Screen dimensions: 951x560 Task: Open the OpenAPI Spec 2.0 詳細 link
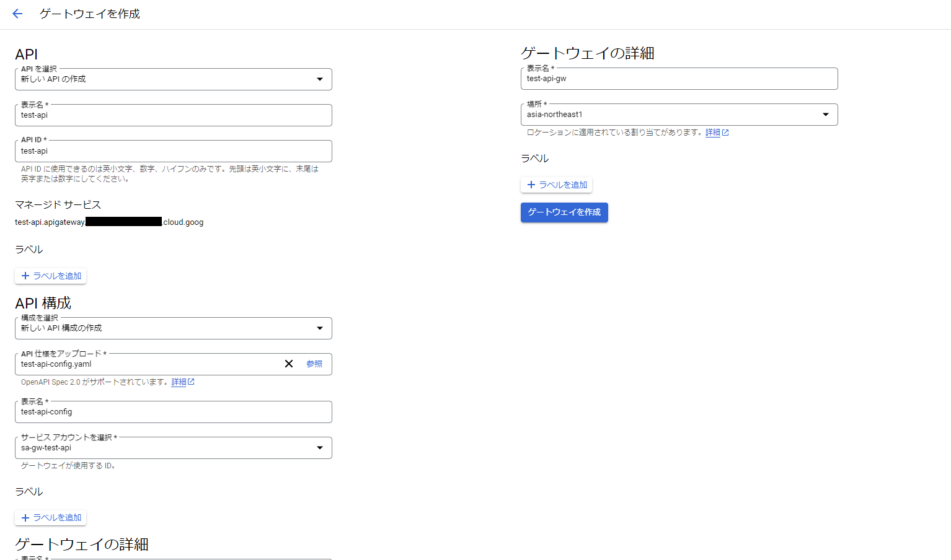[x=183, y=382]
